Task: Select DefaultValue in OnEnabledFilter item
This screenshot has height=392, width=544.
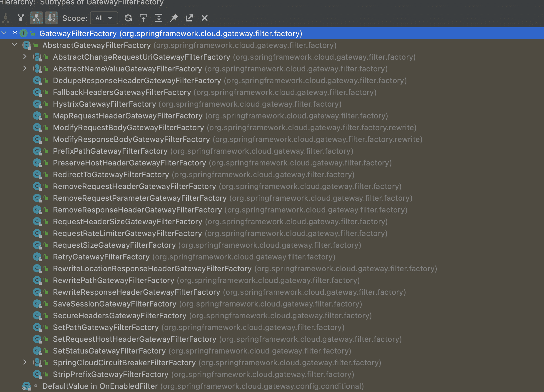Action: click(x=100, y=386)
